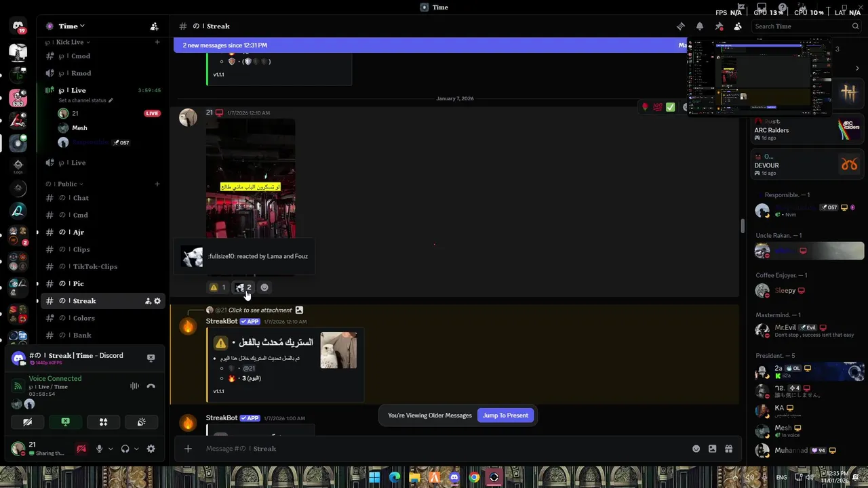The width and height of the screenshot is (868, 488).
Task: Open the falcon thumbnail in StreakBot embed
Action: click(338, 350)
